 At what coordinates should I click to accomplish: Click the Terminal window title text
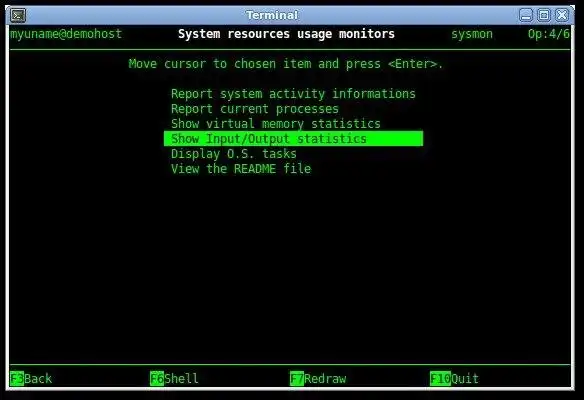click(x=272, y=15)
